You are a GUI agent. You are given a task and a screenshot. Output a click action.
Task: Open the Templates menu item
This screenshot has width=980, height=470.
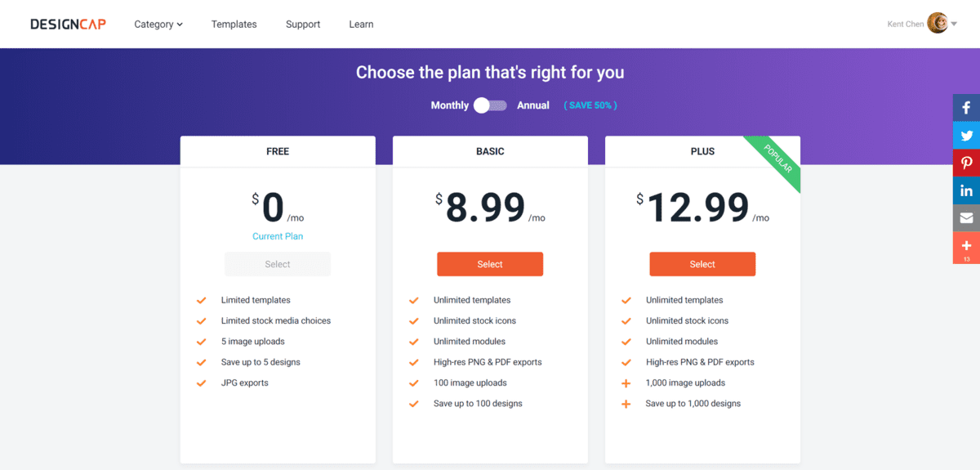pos(234,25)
